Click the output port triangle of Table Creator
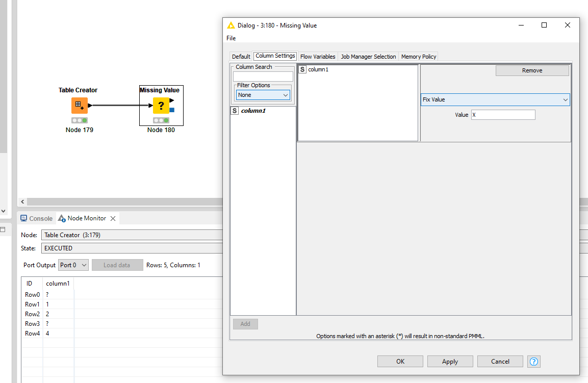The image size is (588, 383). click(90, 106)
